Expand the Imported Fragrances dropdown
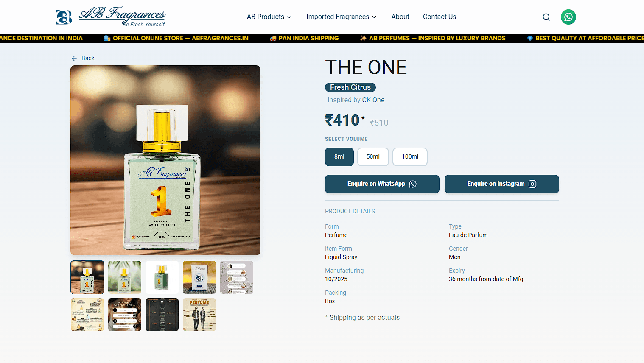Viewport: 644px width, 363px height. [342, 17]
